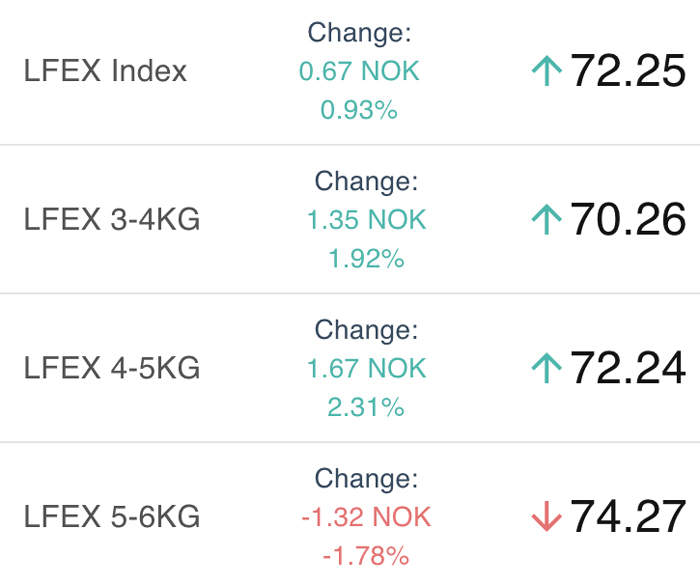Click the 72.25 index price

(x=628, y=71)
